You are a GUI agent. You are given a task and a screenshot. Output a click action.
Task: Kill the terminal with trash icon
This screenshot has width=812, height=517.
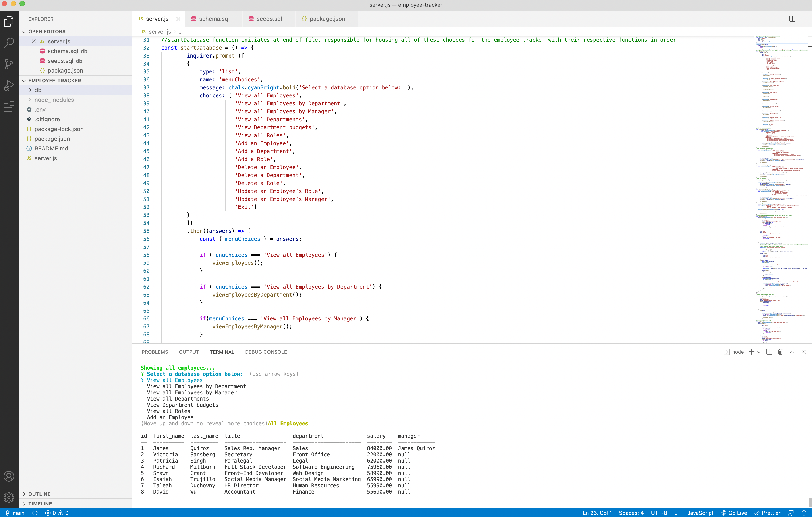tap(780, 352)
